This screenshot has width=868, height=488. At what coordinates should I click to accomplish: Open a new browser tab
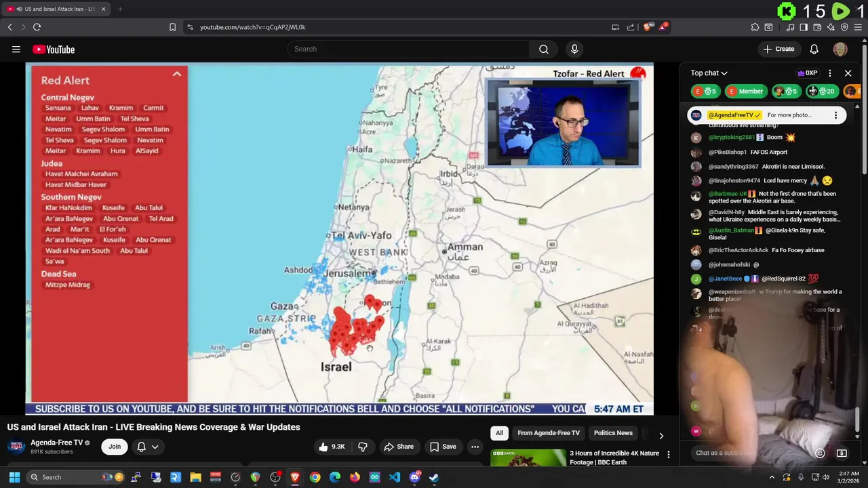(119, 9)
